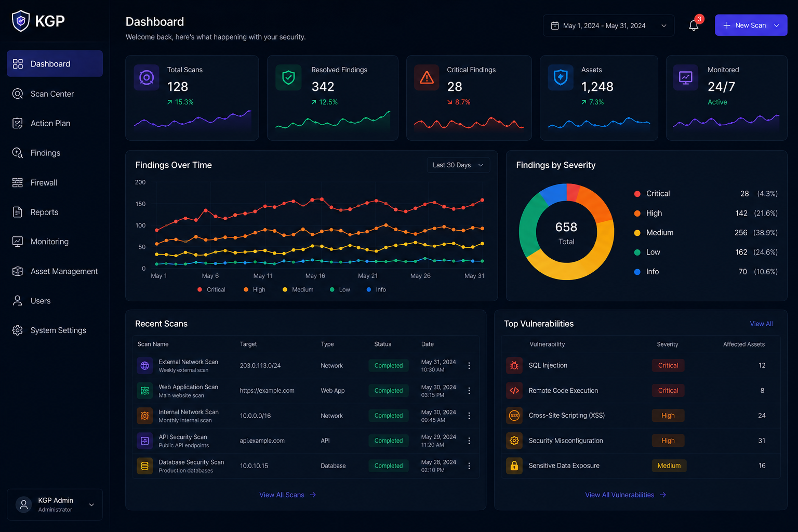Click the KGP Admin avatar icon
Screen dimensions: 798x532
(24, 504)
